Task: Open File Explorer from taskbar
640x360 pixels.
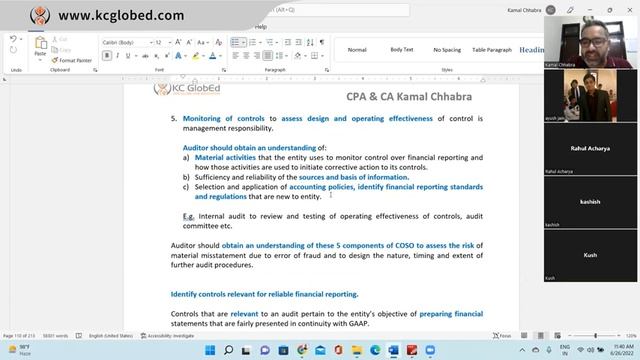Action: [357, 350]
